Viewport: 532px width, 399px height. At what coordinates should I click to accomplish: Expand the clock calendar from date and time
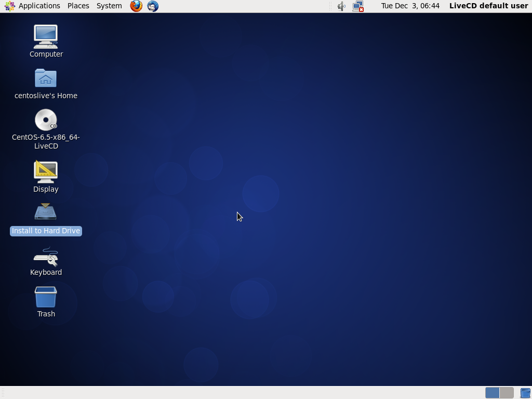pyautogui.click(x=410, y=6)
